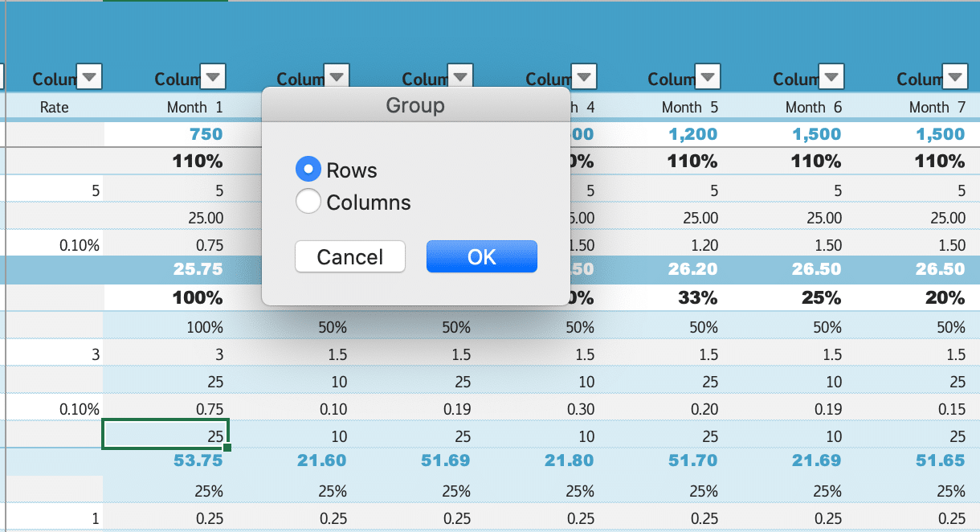Choose the Columns radio option

coord(308,202)
